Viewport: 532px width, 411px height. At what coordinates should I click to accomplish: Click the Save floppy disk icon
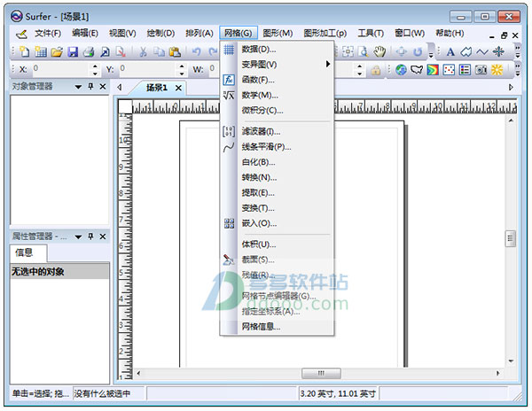[73, 52]
